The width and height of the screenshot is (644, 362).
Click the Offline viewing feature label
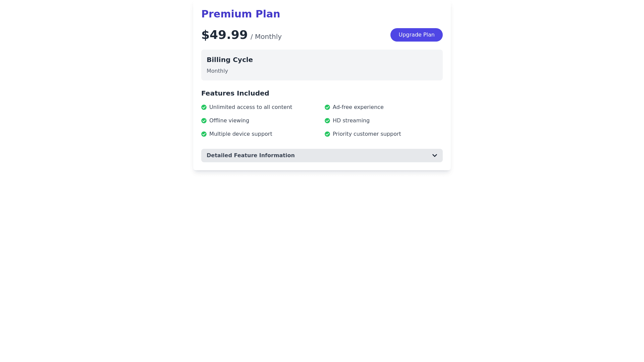(x=229, y=121)
